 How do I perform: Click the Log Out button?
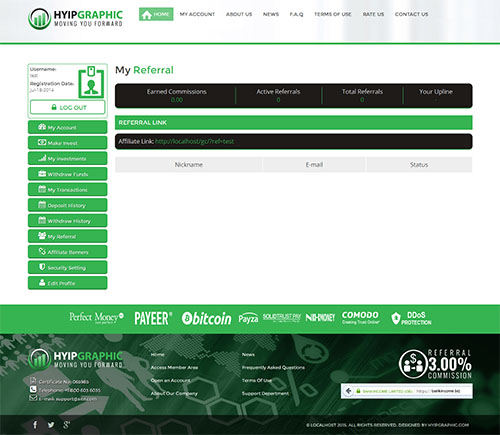68,107
